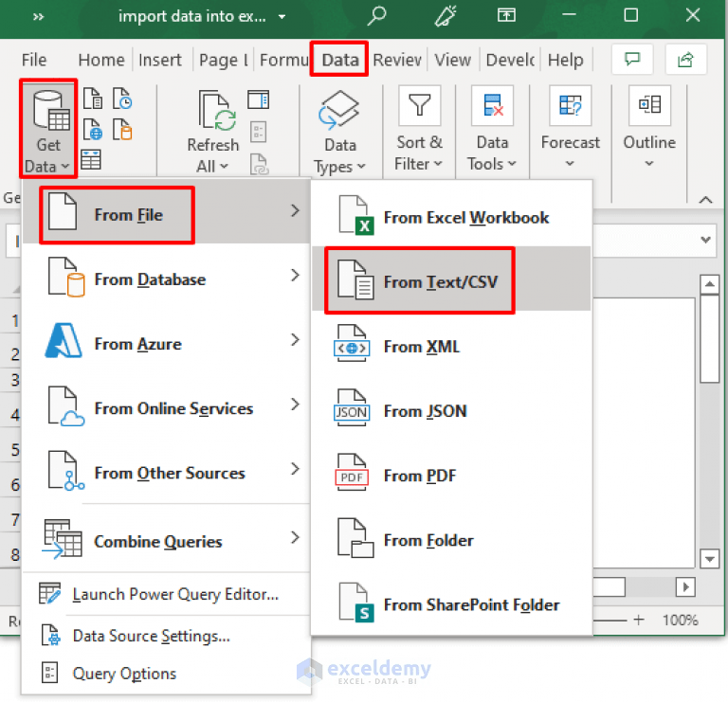Open the Data Types gallery
728x702 pixels.
pos(340,132)
